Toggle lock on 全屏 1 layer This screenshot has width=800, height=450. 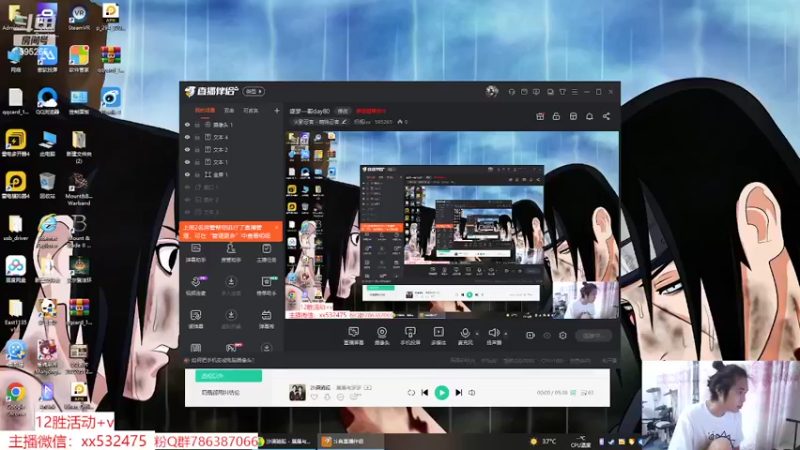pyautogui.click(x=197, y=174)
